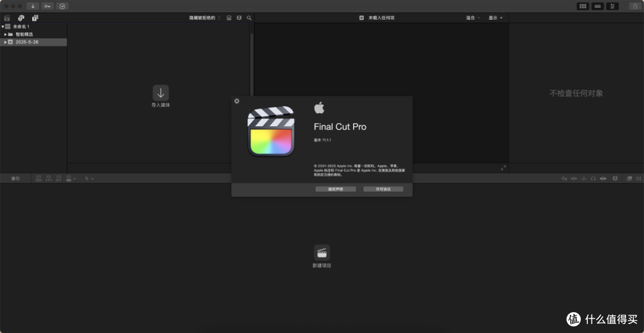
Task: Select the 2025-5-26 event row
Action: 33,42
